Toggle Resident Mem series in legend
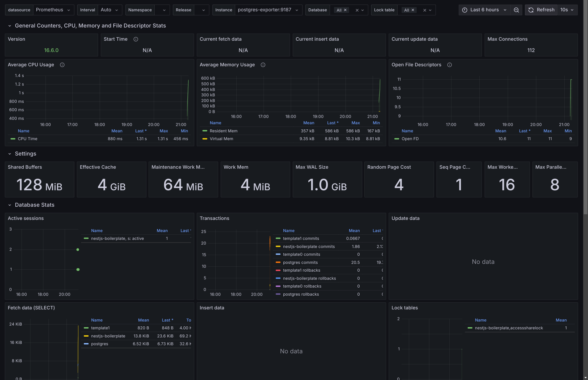Viewport: 588px width, 380px height. coord(223,131)
